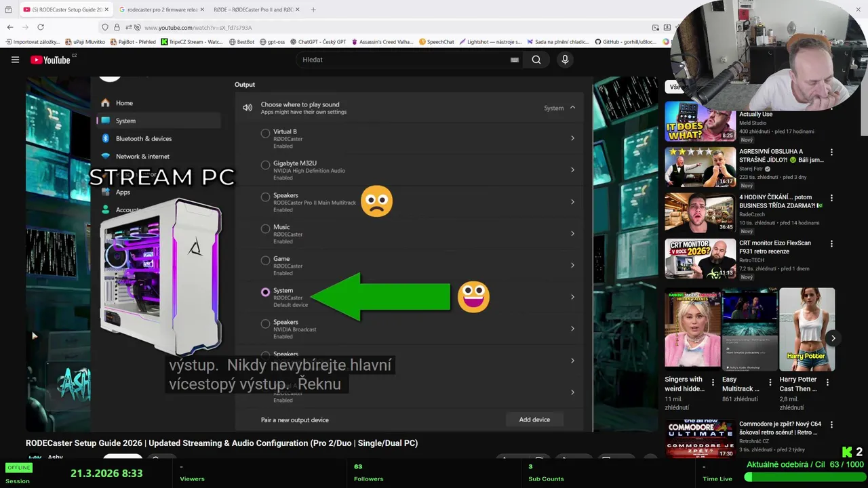Screen dimensions: 868x488
Task: Open the Retrohráč CZ channel name
Action: click(x=757, y=441)
